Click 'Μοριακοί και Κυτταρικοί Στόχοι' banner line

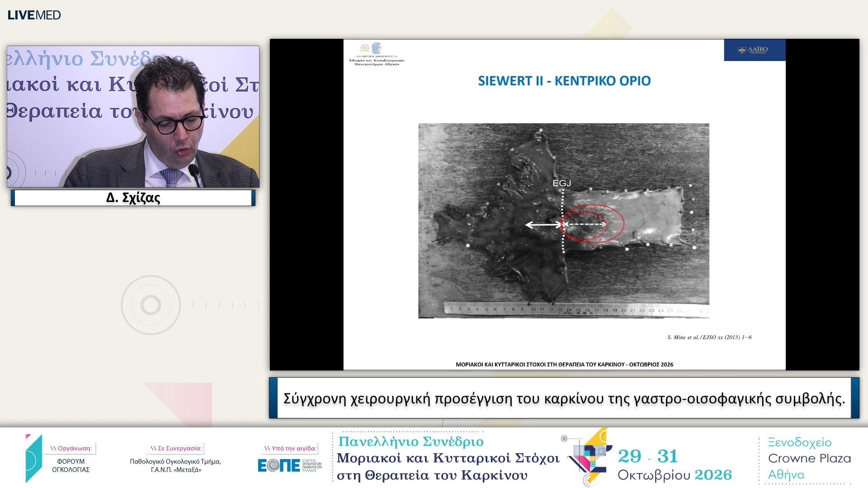(448, 458)
